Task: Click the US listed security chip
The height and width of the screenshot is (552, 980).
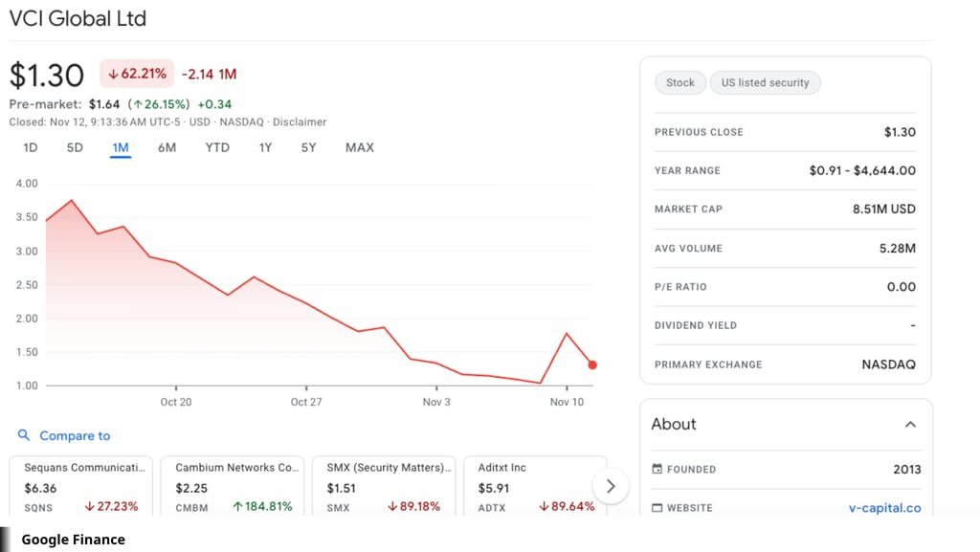Action: [x=765, y=82]
